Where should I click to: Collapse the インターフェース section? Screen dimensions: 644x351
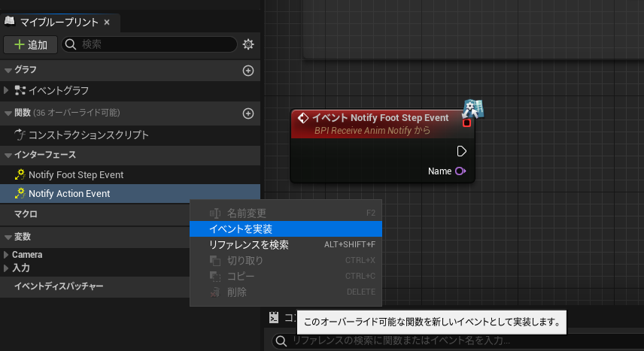click(8, 155)
